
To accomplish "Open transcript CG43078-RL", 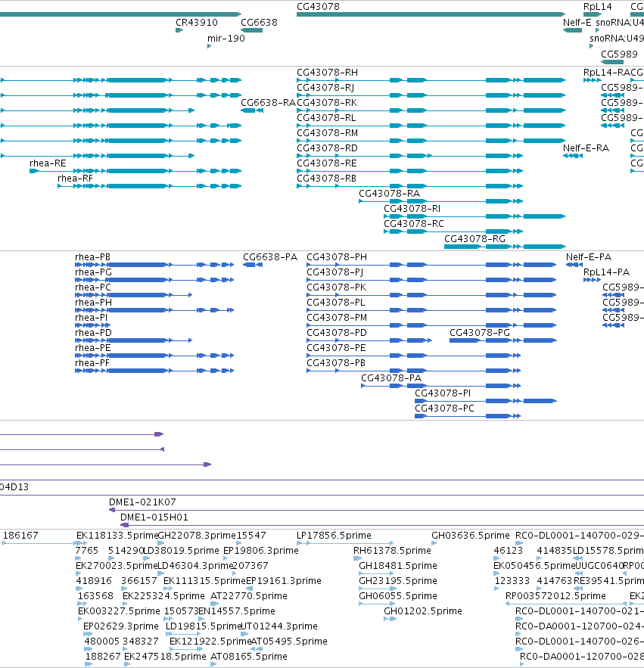I will pos(431,126).
